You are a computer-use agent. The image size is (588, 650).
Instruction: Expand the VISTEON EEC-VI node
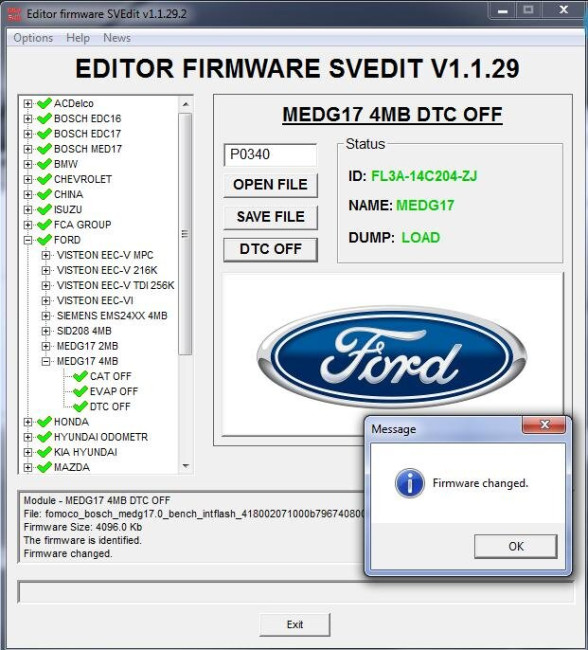[x=46, y=301]
